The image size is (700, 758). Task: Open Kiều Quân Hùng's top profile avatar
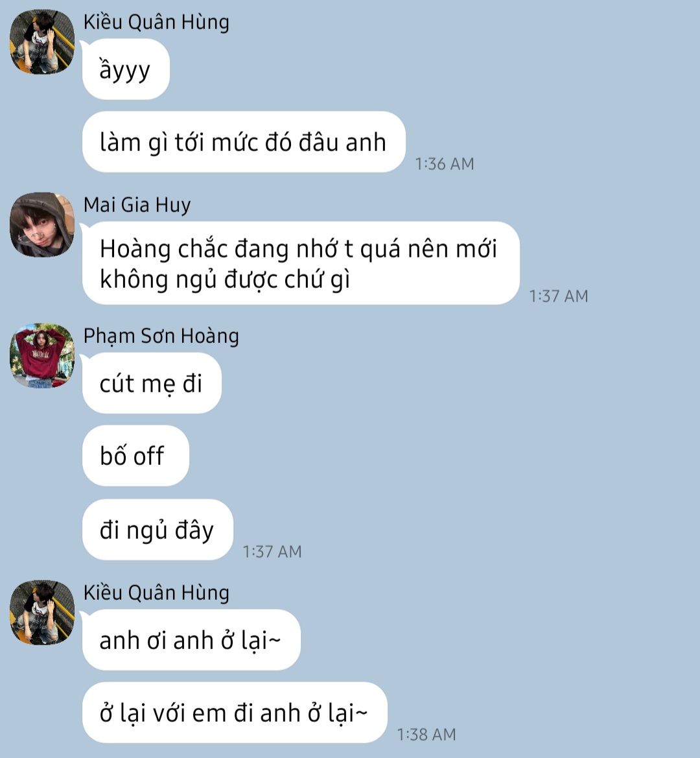42,41
